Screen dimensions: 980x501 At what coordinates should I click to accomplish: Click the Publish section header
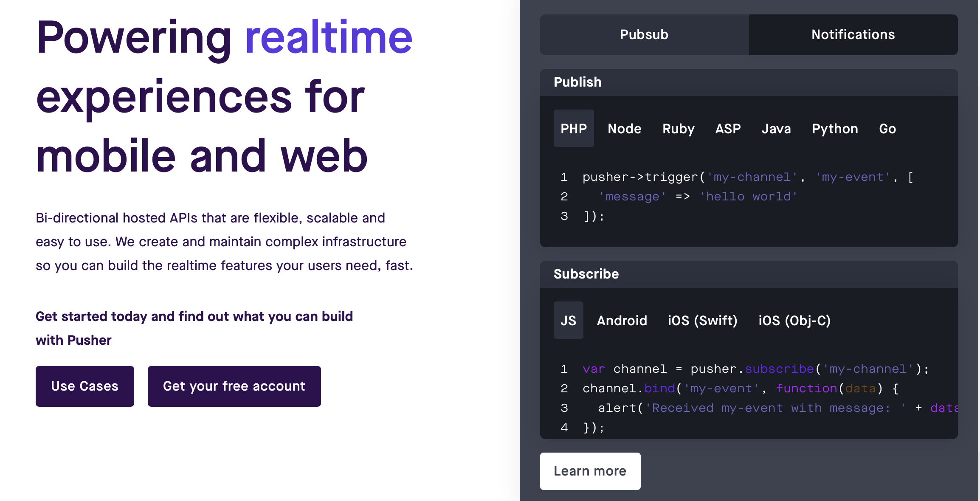[749, 82]
